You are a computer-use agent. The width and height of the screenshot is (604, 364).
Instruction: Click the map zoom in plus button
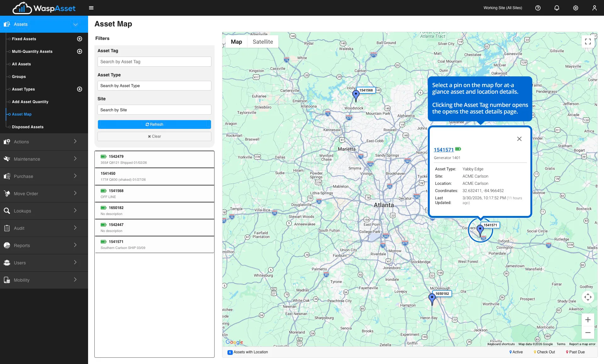point(588,320)
